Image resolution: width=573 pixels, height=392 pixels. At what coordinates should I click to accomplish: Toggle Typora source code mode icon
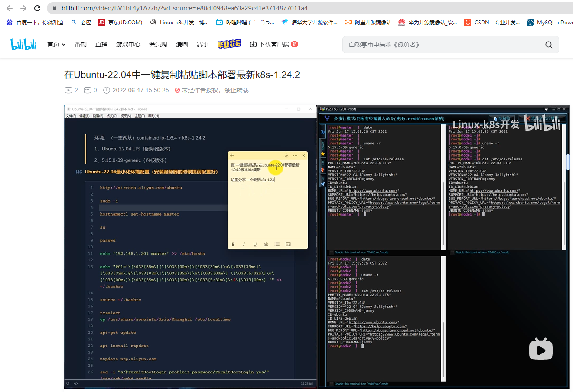pyautogui.click(x=76, y=383)
